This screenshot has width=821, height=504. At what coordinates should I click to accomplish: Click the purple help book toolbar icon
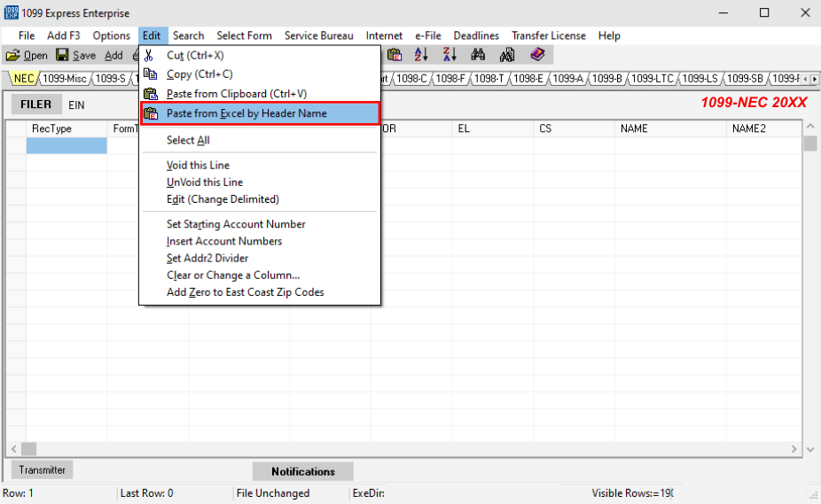(x=537, y=54)
